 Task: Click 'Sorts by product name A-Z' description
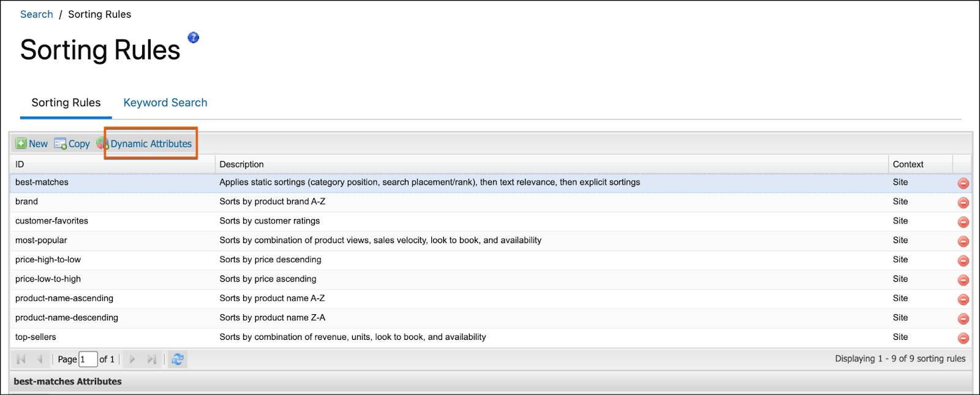pos(272,298)
